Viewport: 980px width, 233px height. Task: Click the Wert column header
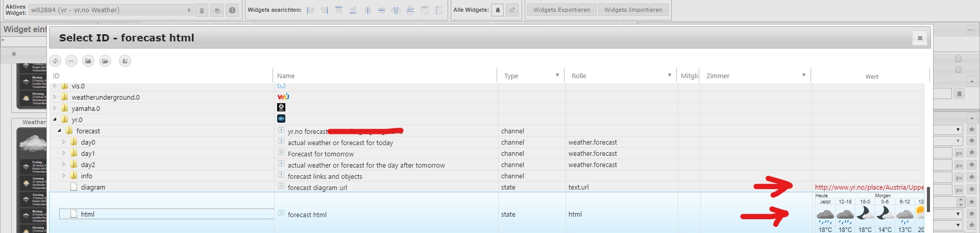click(871, 76)
